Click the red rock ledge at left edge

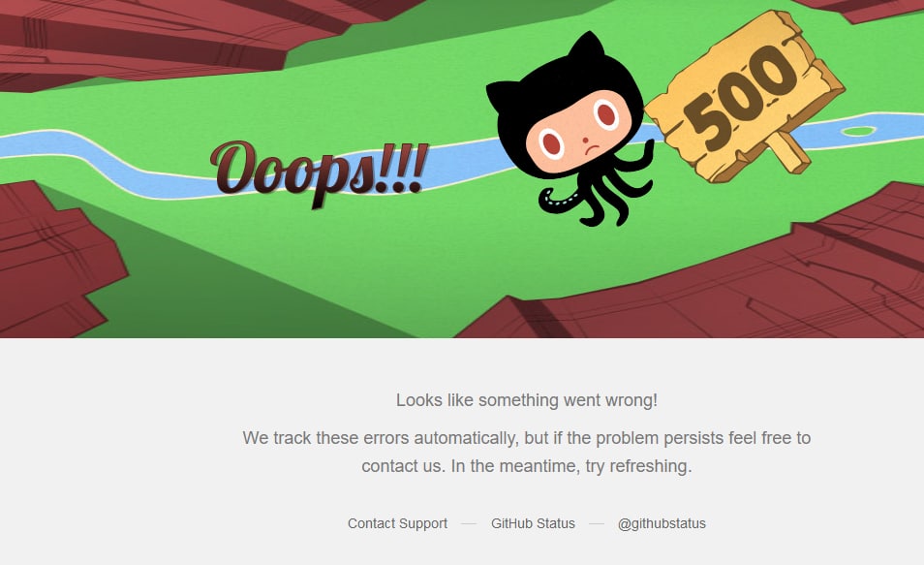coord(53,260)
